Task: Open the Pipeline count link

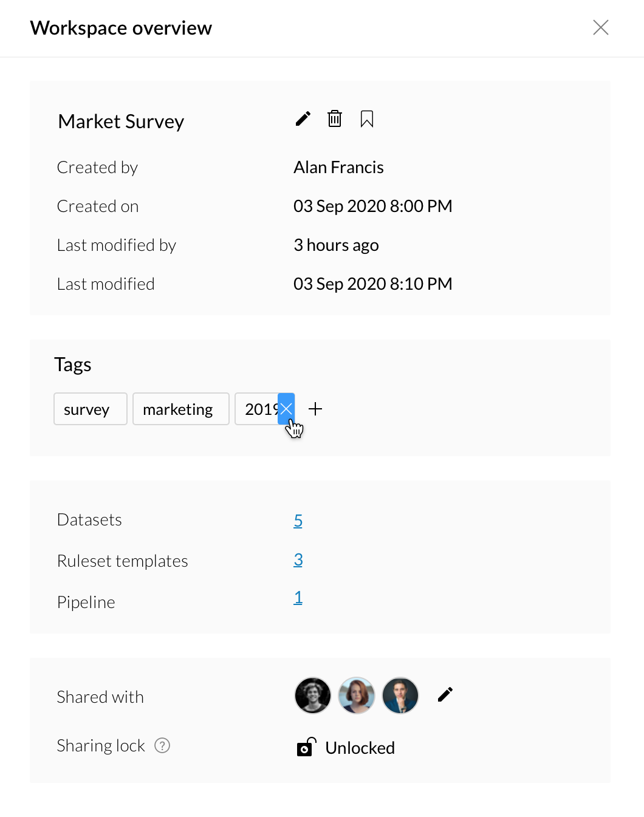Action: [298, 598]
